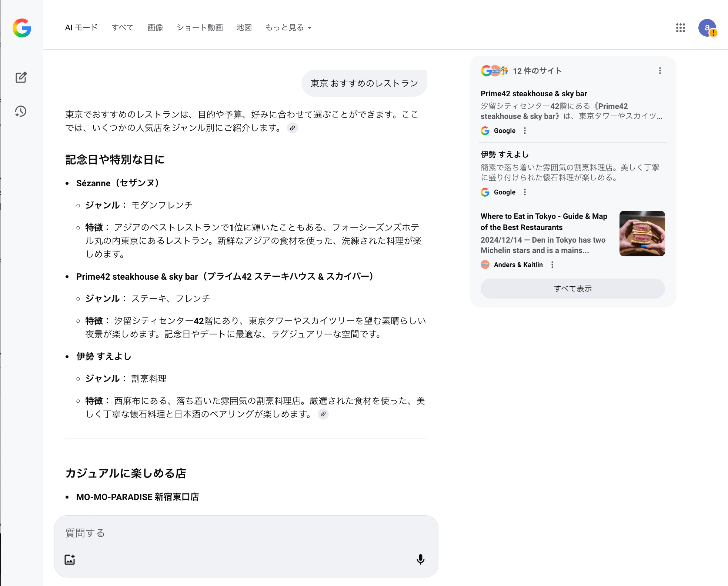The image size is (728, 586).
Task: Open options beside Prime42 Google source
Action: (525, 130)
